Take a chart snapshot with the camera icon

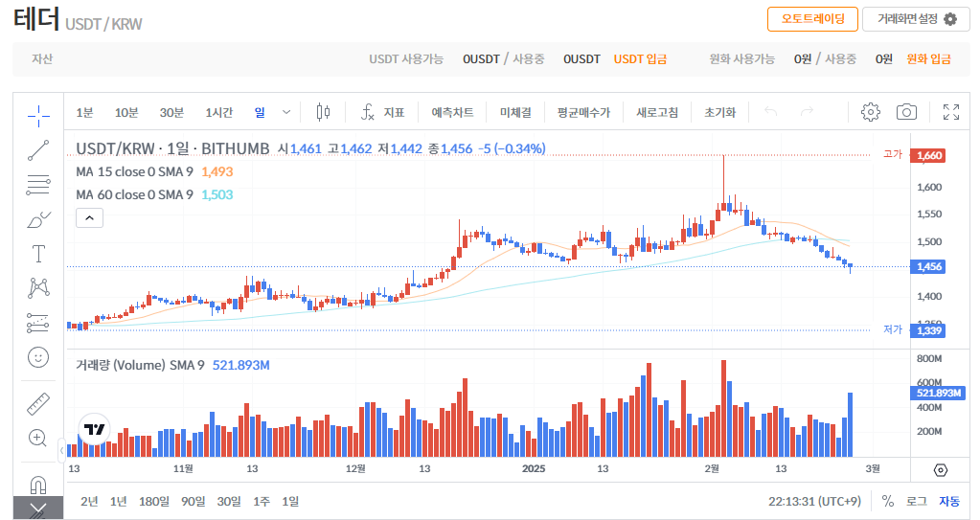906,112
